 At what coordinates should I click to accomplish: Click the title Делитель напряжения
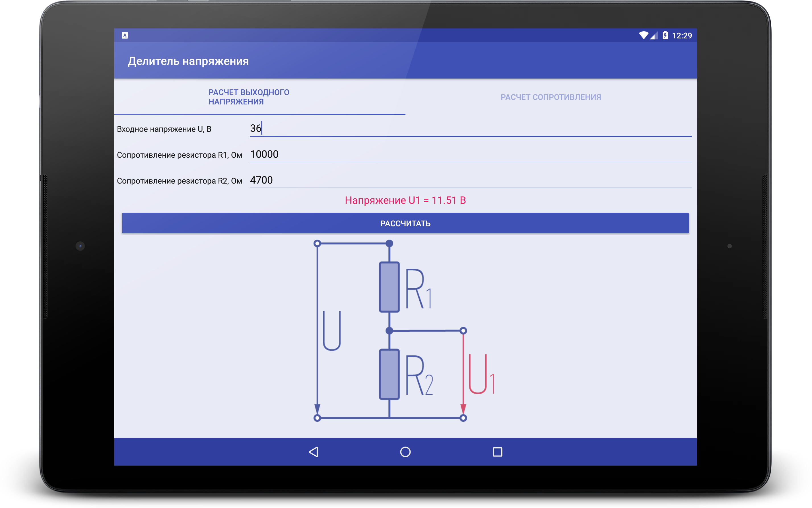(x=188, y=61)
